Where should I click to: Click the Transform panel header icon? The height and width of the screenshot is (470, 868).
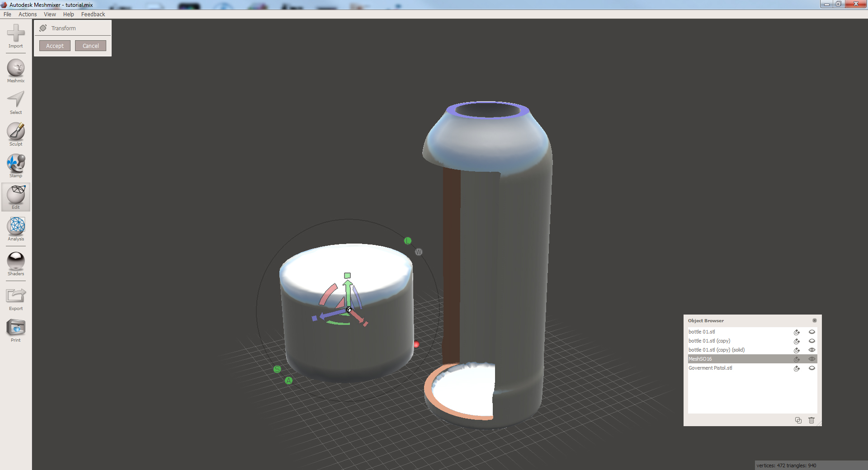[43, 28]
